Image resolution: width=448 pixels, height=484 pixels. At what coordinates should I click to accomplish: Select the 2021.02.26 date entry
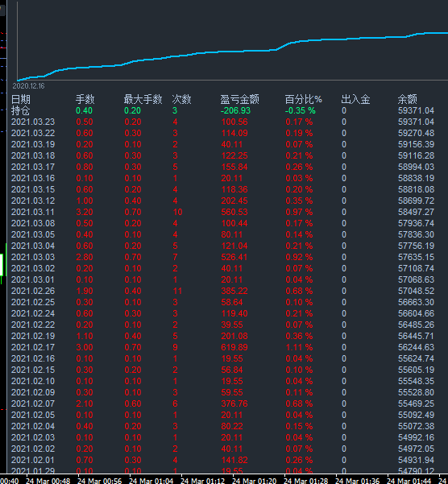[x=33, y=291]
